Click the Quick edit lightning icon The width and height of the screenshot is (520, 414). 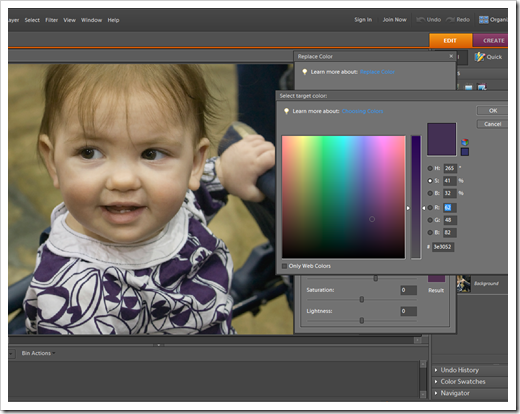coord(479,57)
